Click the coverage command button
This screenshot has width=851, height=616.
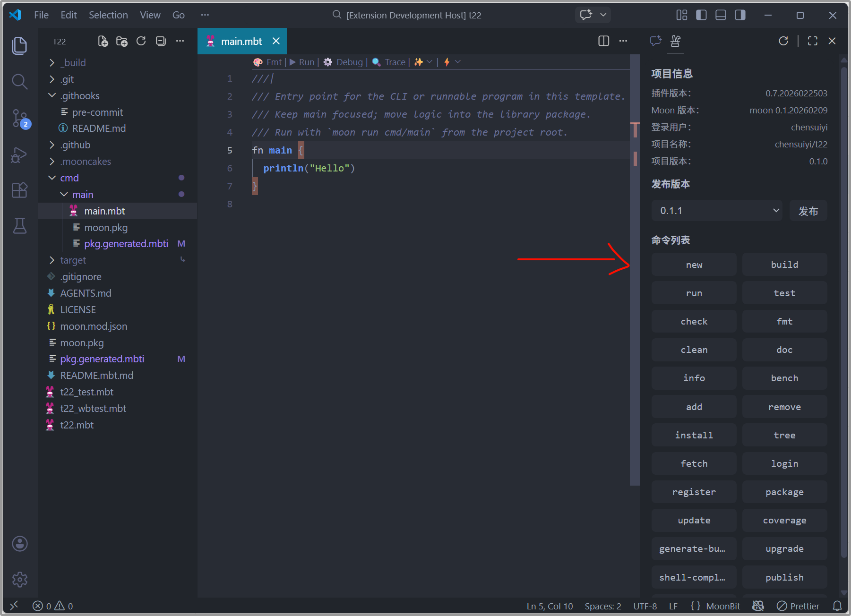pos(784,520)
